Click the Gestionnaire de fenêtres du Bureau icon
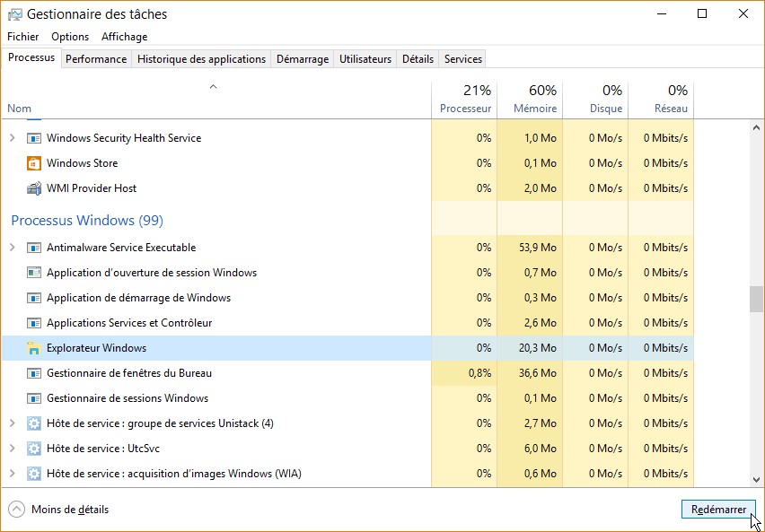 click(34, 373)
